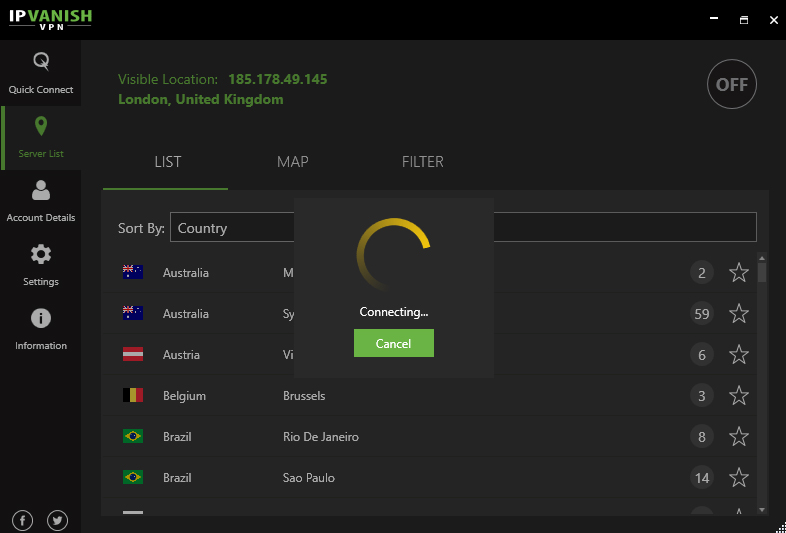Open the Sort By Country dropdown
Viewport: 786px width, 533px height.
point(463,227)
